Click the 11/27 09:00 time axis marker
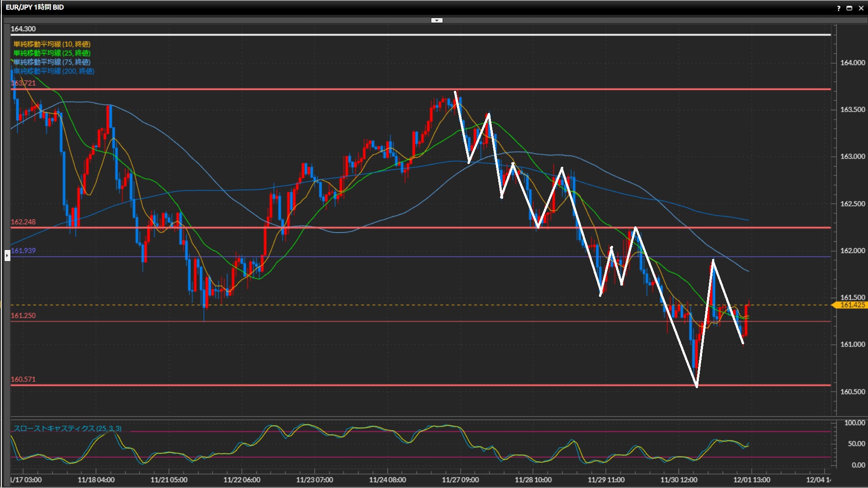Image resolution: width=868 pixels, height=488 pixels. pyautogui.click(x=460, y=479)
